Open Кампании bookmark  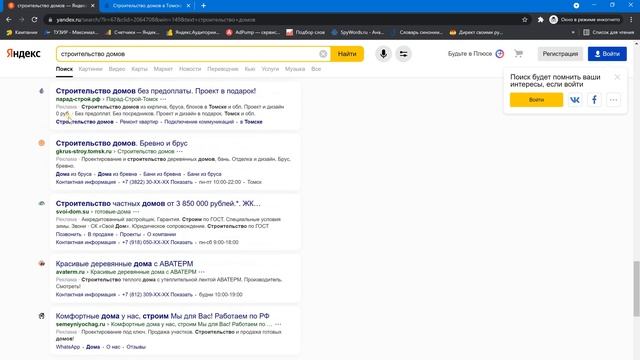pos(22,32)
